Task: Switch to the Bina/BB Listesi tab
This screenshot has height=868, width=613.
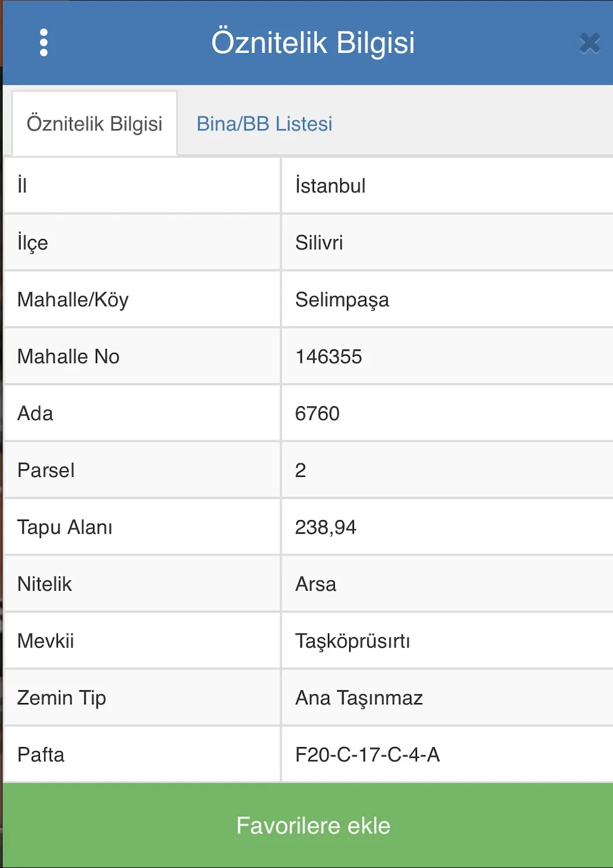Action: tap(264, 124)
